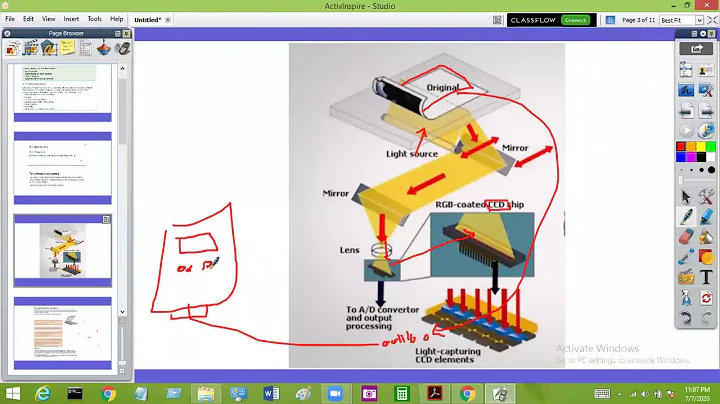Open page 3 thumbnail options menu
Image resolution: width=720 pixels, height=404 pixels.
tap(106, 219)
